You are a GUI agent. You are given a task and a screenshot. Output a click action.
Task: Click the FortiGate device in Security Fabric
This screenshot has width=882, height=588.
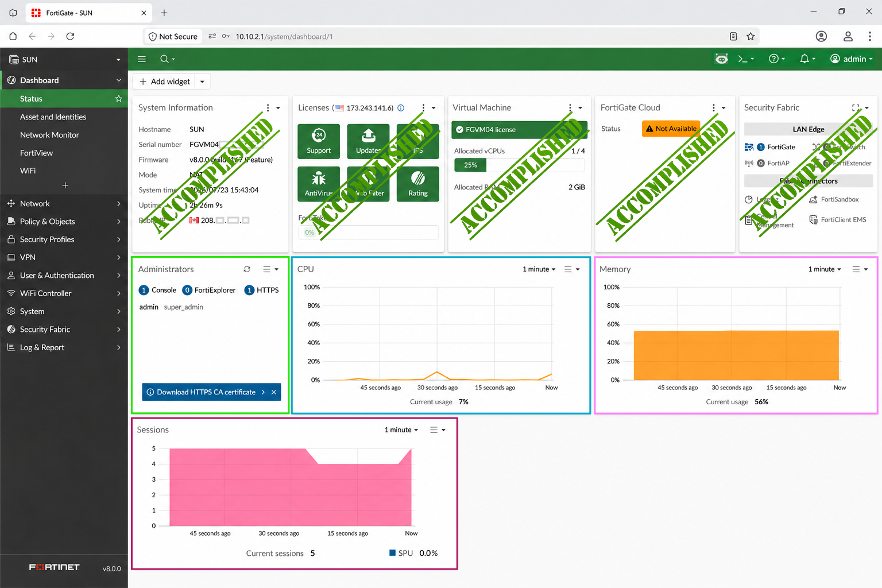[770, 147]
